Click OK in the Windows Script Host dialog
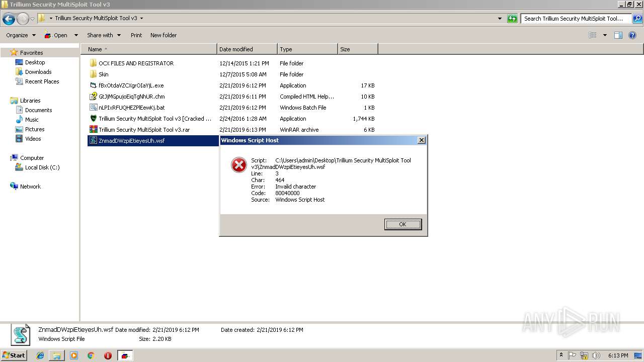This screenshot has width=644, height=362. point(403,224)
